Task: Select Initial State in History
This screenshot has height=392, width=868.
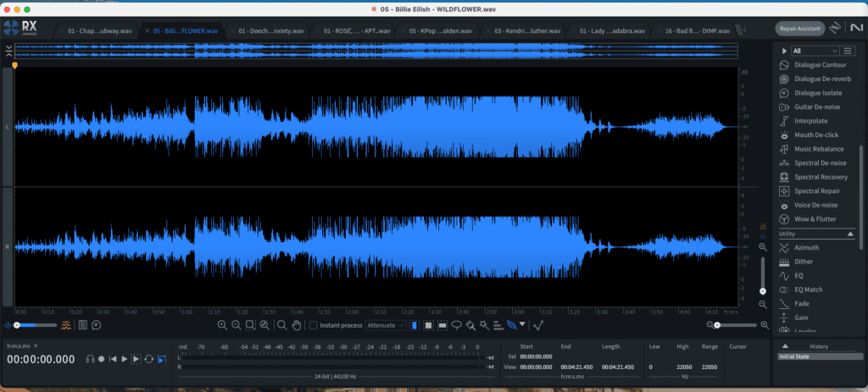Action: click(x=818, y=356)
